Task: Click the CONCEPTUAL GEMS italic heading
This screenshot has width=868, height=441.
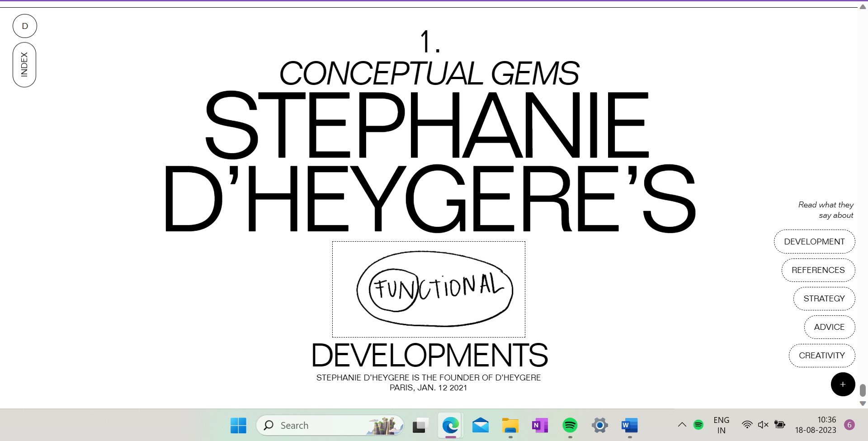Action: [x=429, y=73]
